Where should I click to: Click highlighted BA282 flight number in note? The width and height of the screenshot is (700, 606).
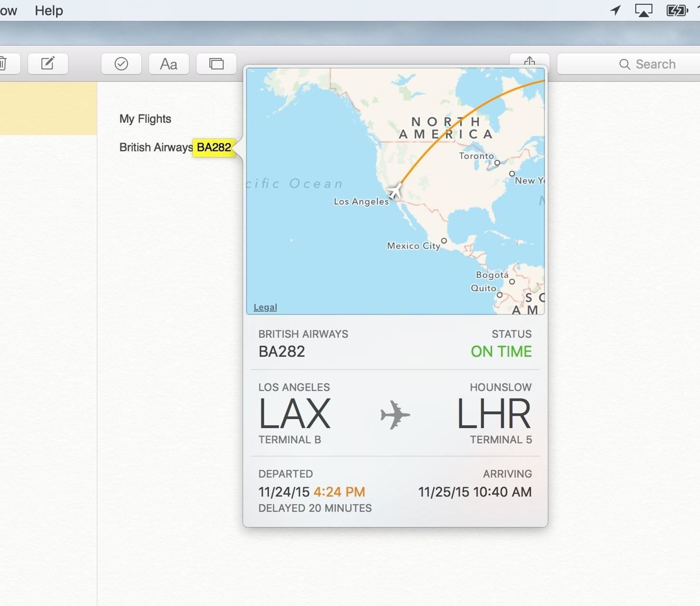pyautogui.click(x=214, y=147)
